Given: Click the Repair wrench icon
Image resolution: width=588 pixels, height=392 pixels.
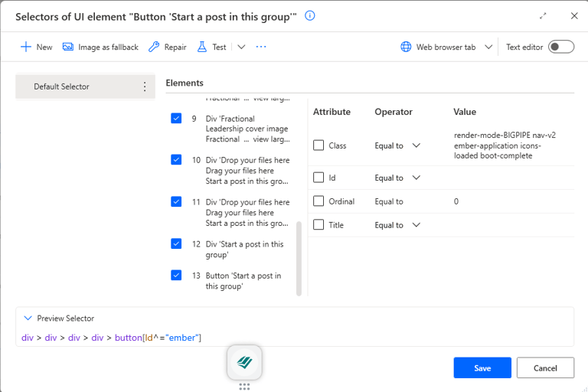Looking at the screenshot, I should tap(154, 47).
